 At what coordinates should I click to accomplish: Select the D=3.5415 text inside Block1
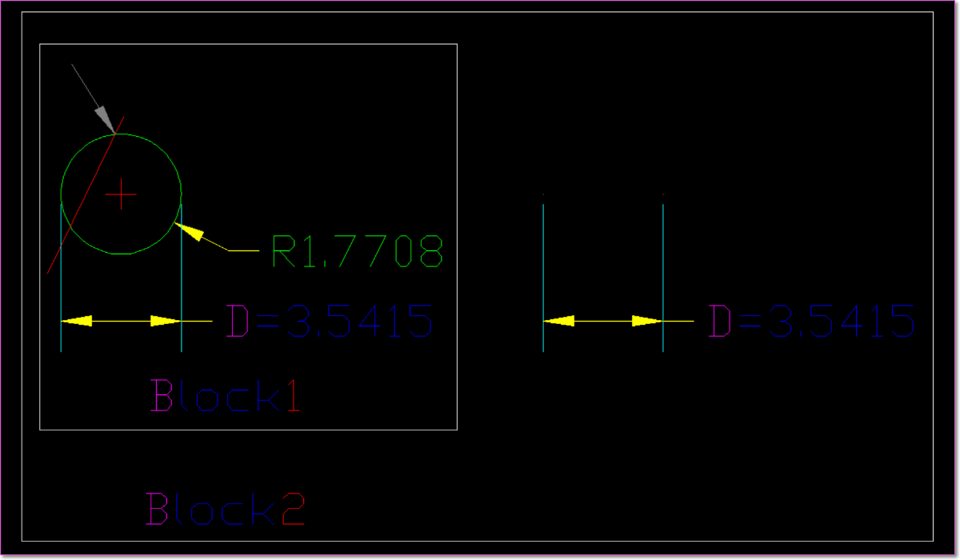[330, 322]
